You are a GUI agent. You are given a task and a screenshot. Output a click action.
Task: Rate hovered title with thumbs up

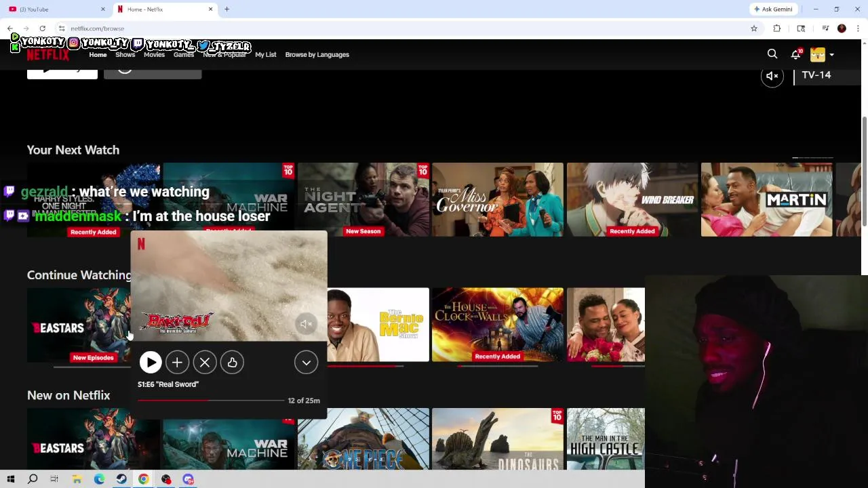(x=232, y=363)
